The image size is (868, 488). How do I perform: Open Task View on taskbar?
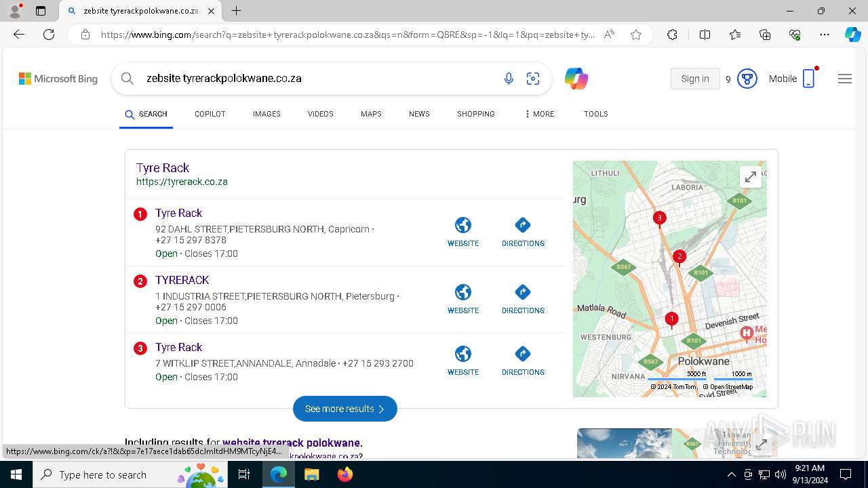click(244, 474)
